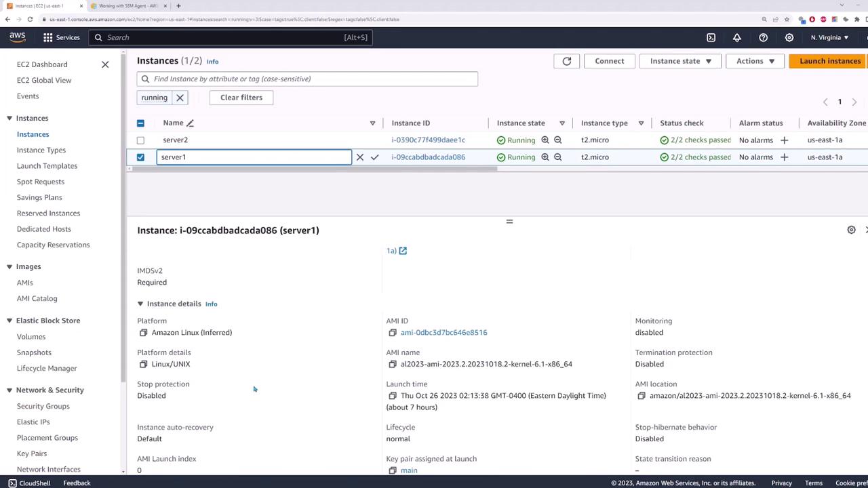Image resolution: width=868 pixels, height=488 pixels.
Task: Copy the AMI location value
Action: click(x=642, y=396)
